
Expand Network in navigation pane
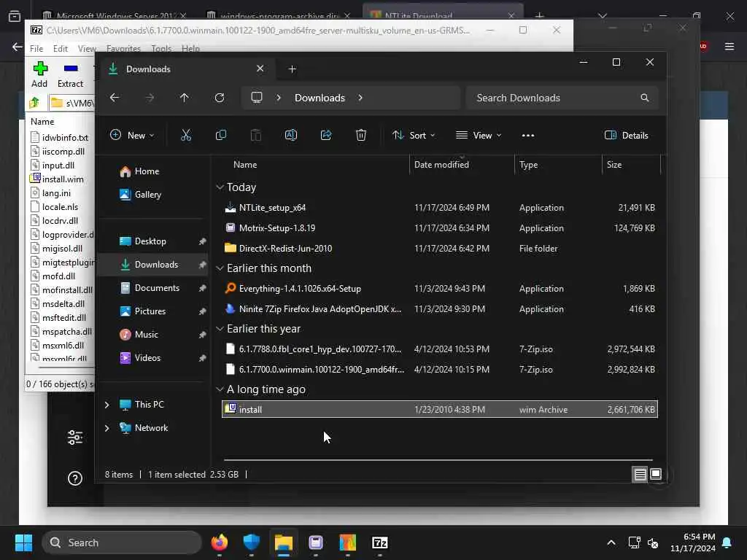click(x=107, y=427)
